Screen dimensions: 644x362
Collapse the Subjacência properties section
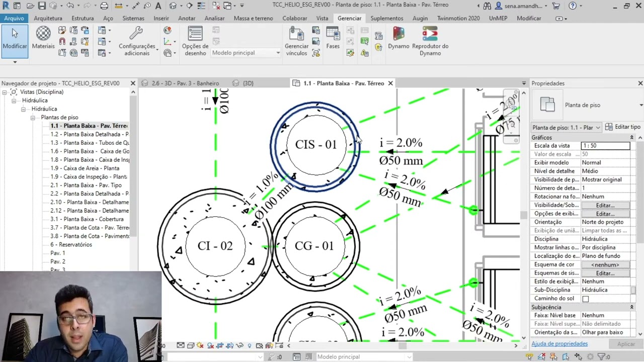point(631,307)
